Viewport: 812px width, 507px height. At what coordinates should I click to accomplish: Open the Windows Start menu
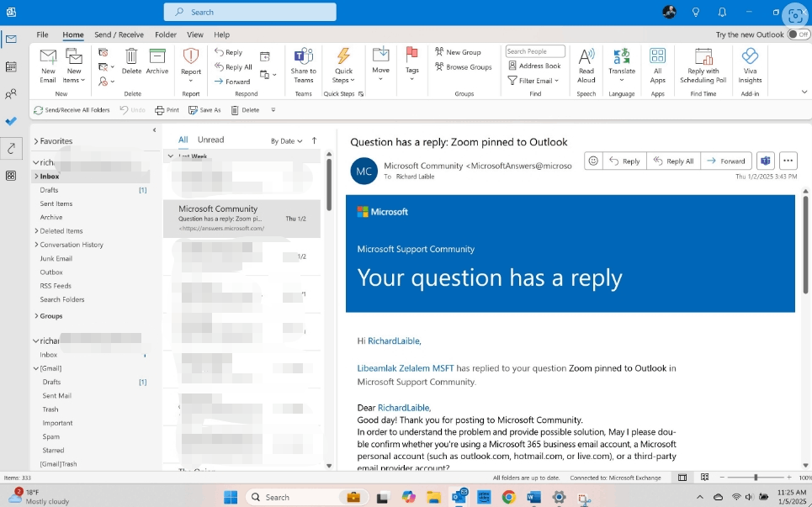pyautogui.click(x=231, y=497)
